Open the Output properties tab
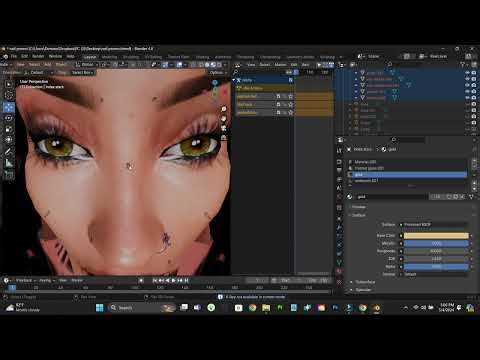The width and height of the screenshot is (480, 360). (x=339, y=170)
